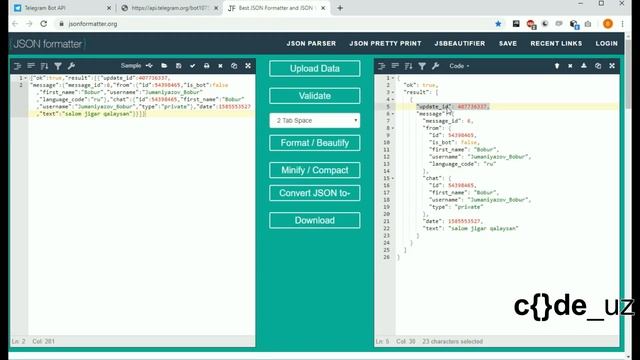Click the filter funnel icon in right editor

coord(422,66)
